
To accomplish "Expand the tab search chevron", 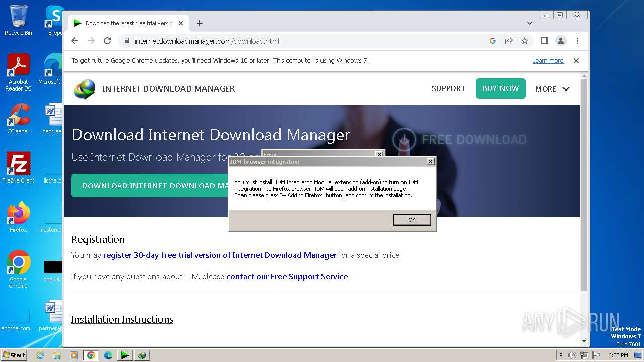I will tap(530, 23).
